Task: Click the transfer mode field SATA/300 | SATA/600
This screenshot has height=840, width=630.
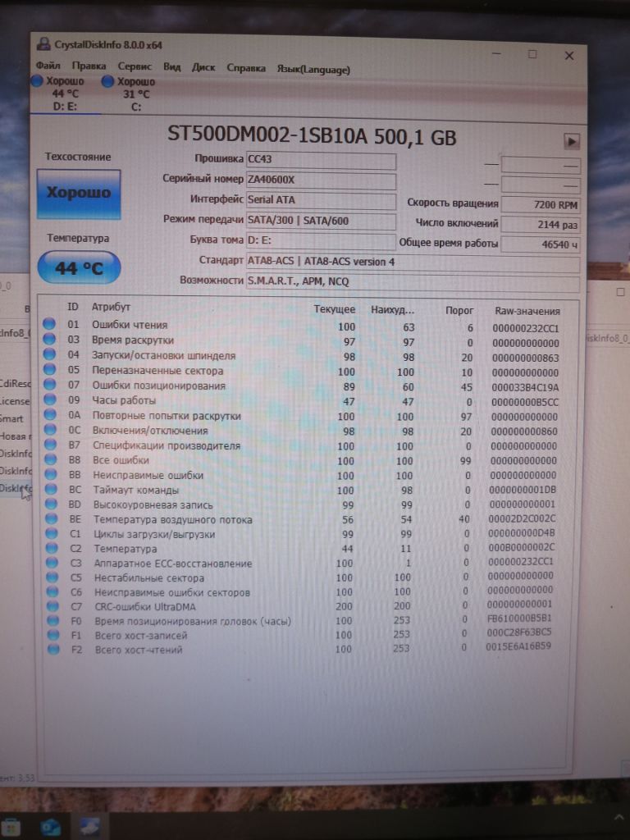Action: click(x=321, y=220)
